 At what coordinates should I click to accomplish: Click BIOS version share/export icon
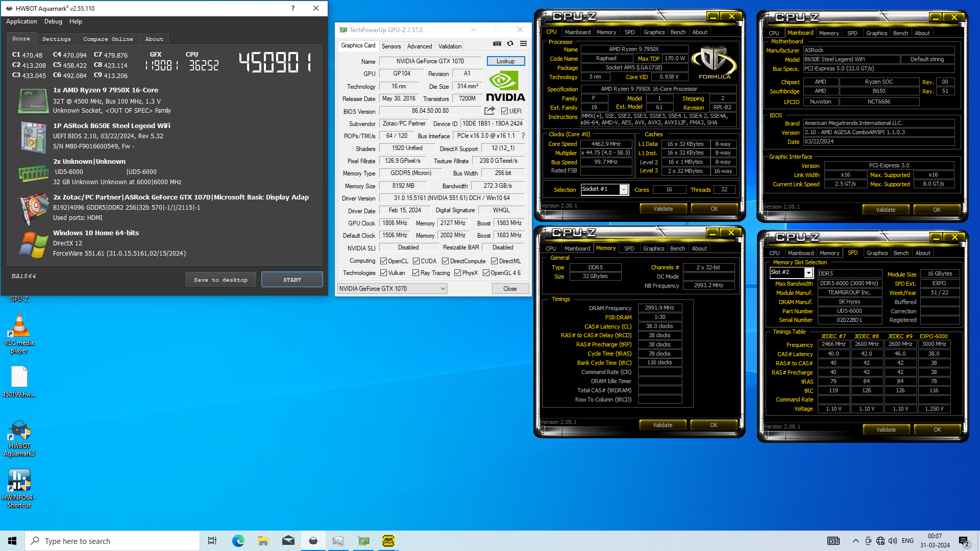489,111
